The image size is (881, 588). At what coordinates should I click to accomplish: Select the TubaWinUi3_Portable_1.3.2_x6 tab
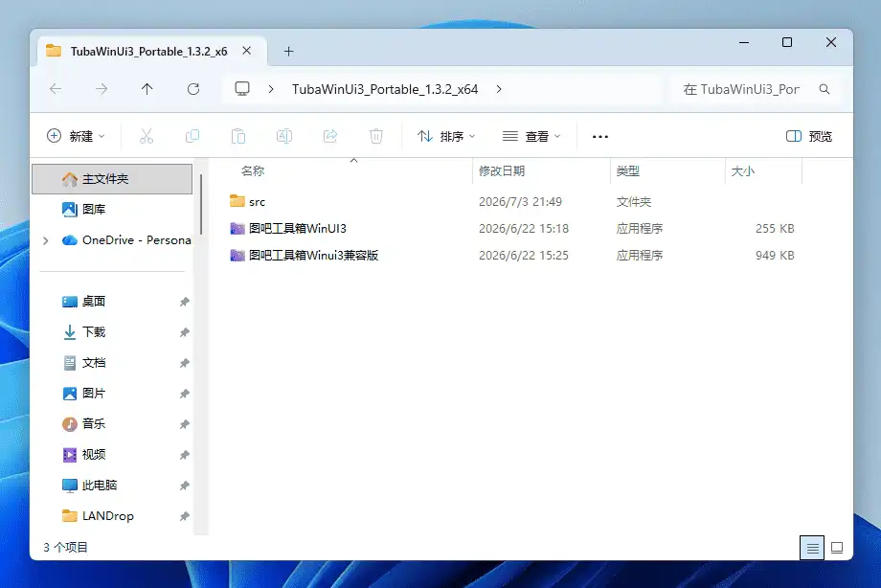click(148, 51)
